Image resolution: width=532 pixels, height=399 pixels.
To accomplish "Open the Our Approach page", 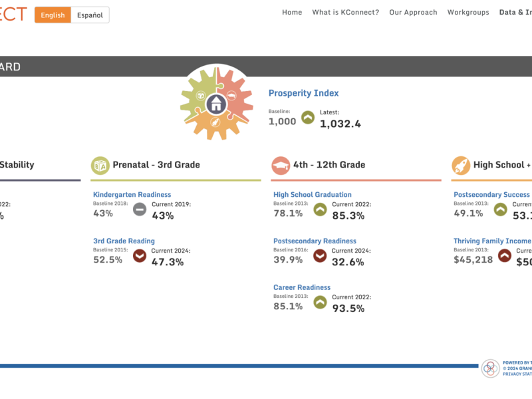I will tap(413, 12).
